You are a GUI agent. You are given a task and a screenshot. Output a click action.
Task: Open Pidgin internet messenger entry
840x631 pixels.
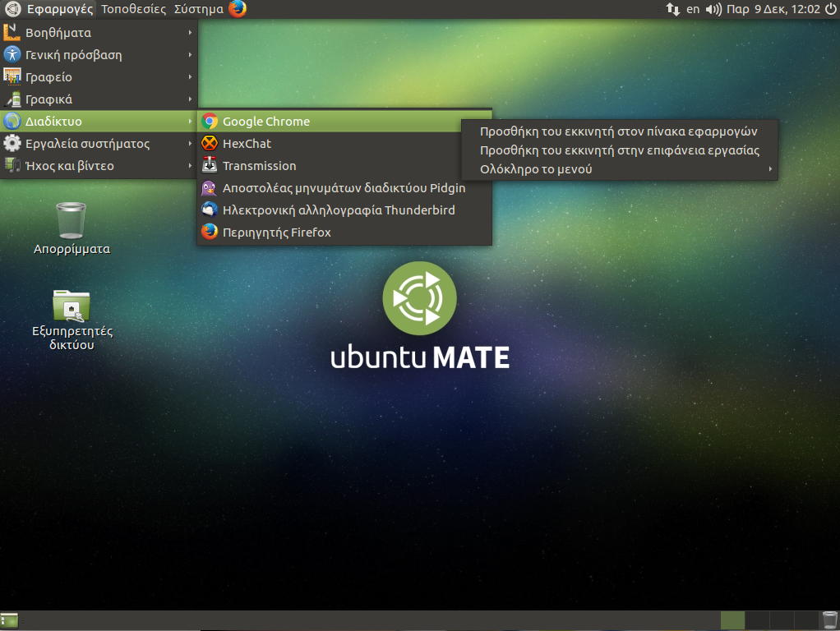344,188
